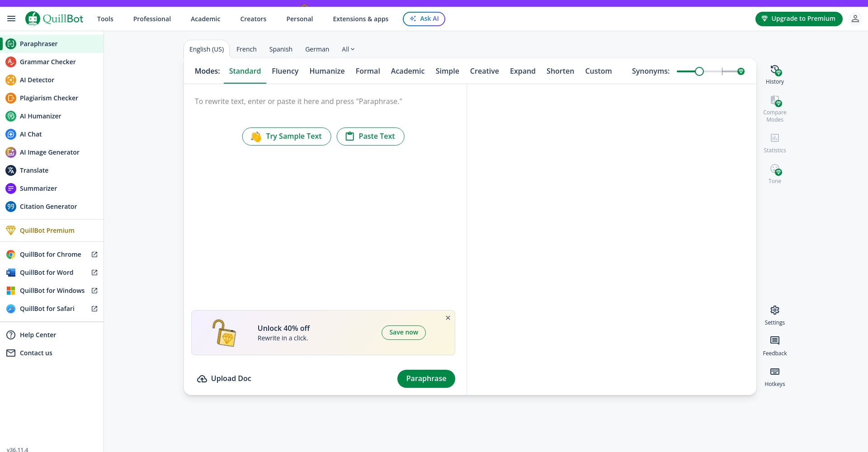Screen dimensions: 868x452
Task: Open the AI Detector tool
Action: (x=37, y=80)
